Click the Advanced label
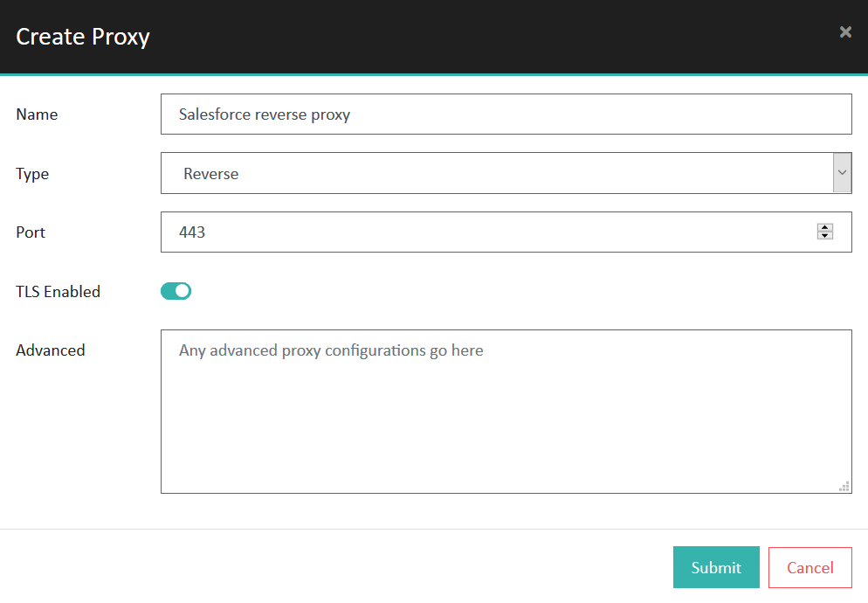The height and width of the screenshot is (603, 868). click(51, 350)
